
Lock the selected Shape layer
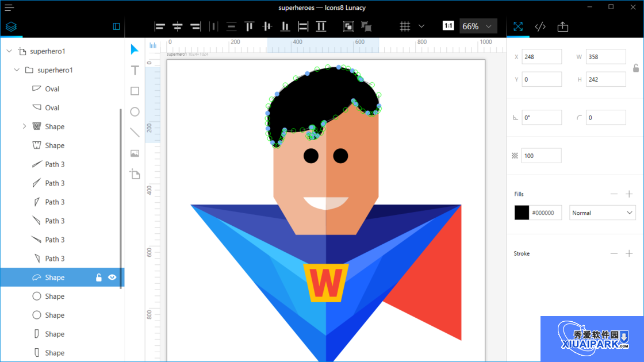coord(98,278)
